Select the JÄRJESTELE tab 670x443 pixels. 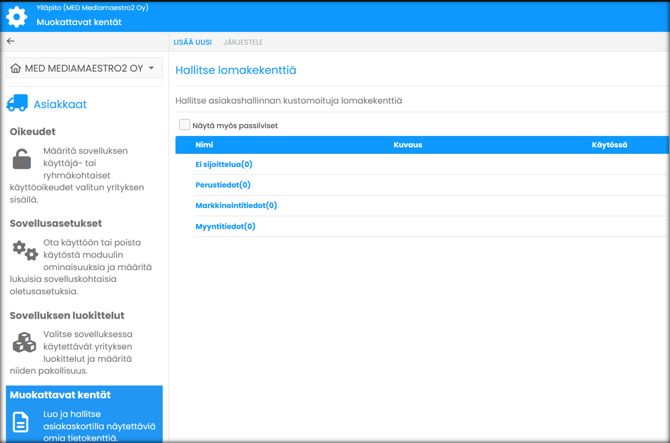[243, 43]
